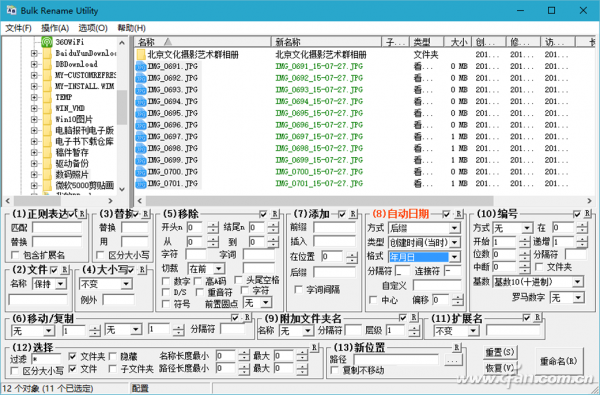This screenshot has height=395, width=600.
Task: Click the IMG_0692.JPG file icon
Action: 141,78
